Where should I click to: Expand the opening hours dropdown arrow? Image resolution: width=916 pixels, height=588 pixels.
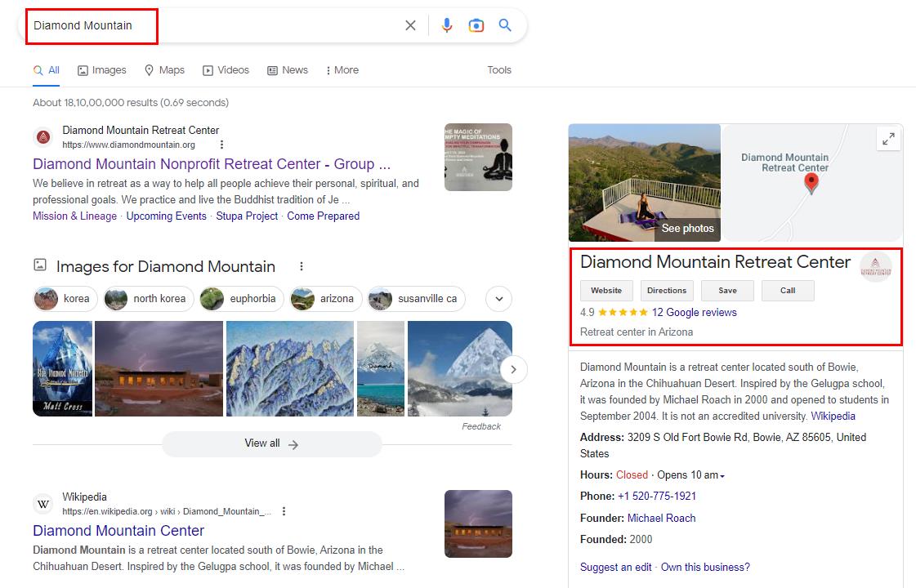tap(722, 476)
